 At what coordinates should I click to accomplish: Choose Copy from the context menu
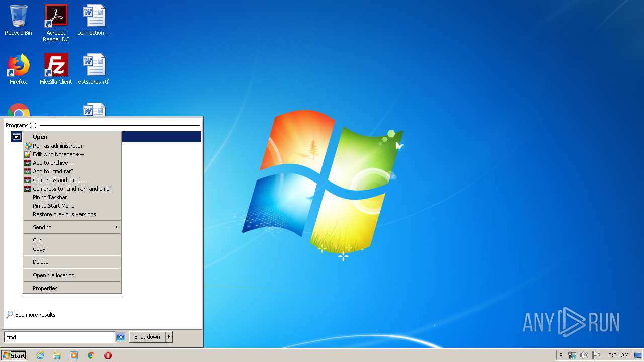[72, 249]
